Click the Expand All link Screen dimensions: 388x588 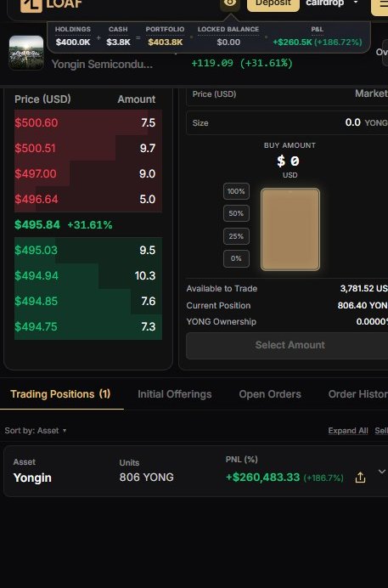point(348,431)
